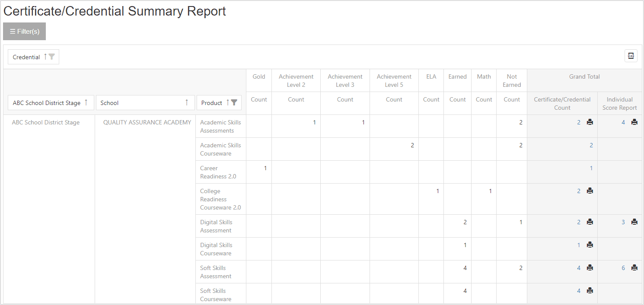644x305 pixels.
Task: Select Digital Skills Assessment product row
Action: click(220, 226)
